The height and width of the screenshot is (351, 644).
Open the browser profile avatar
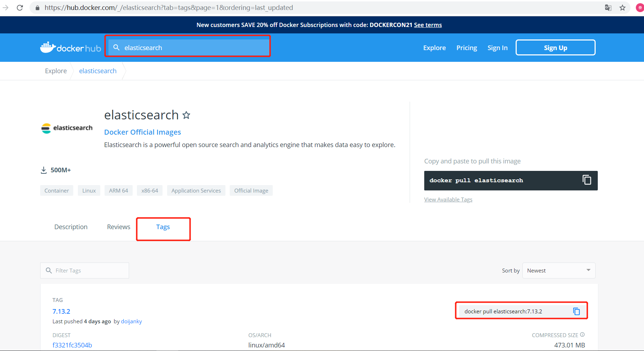tap(640, 8)
